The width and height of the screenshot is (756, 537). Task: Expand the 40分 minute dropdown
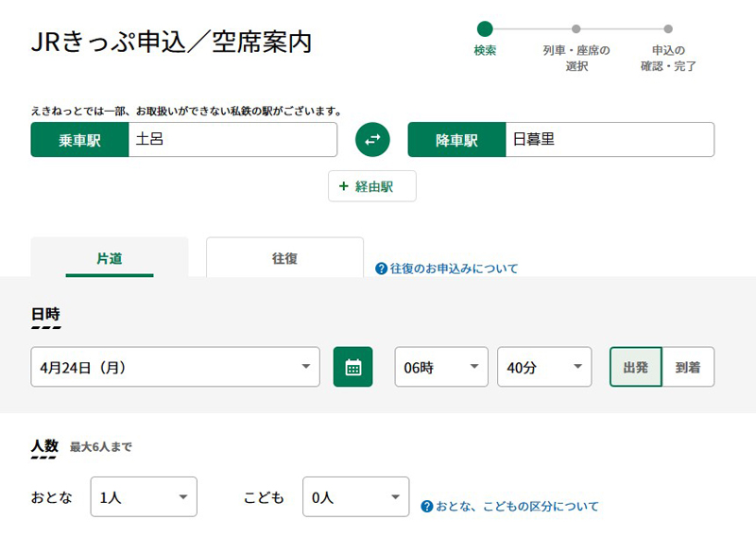544,367
